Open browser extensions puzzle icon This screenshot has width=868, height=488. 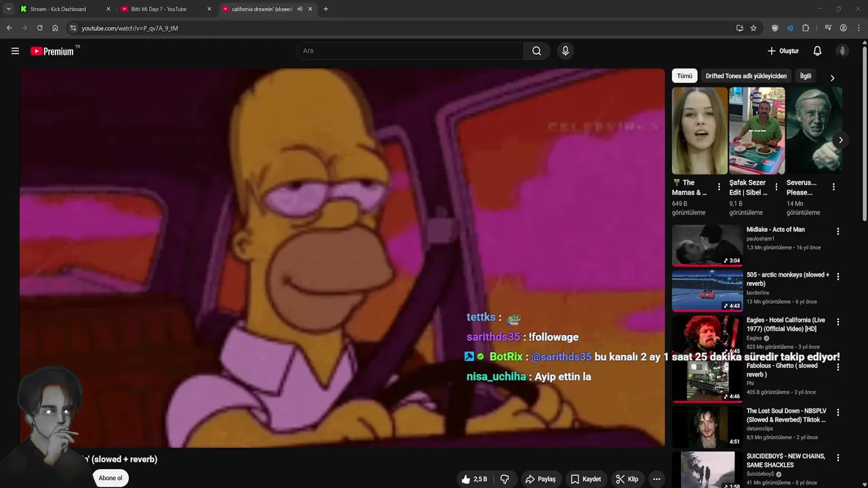[806, 28]
